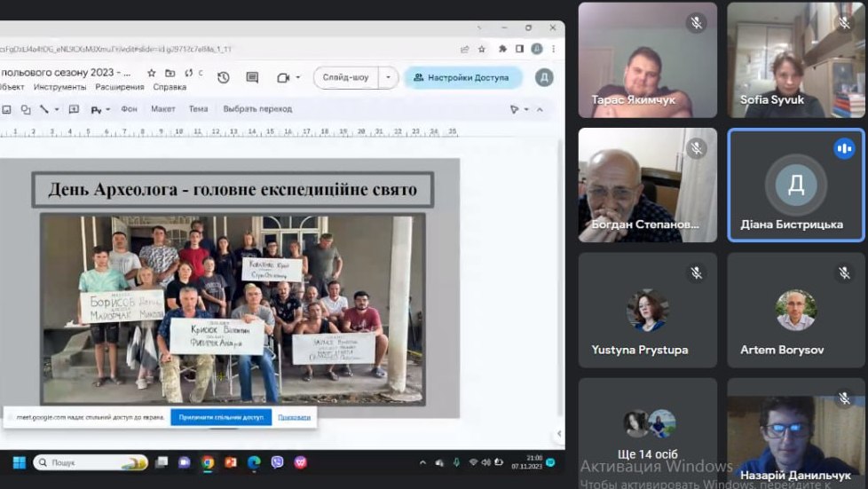This screenshot has height=489, width=868.
Task: Select Yustyna Prystupa participant tile
Action: coord(648,310)
